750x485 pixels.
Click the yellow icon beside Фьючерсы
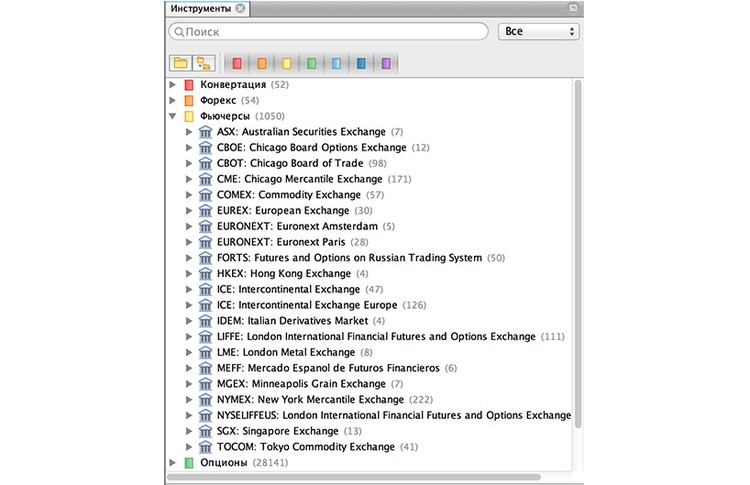[189, 117]
